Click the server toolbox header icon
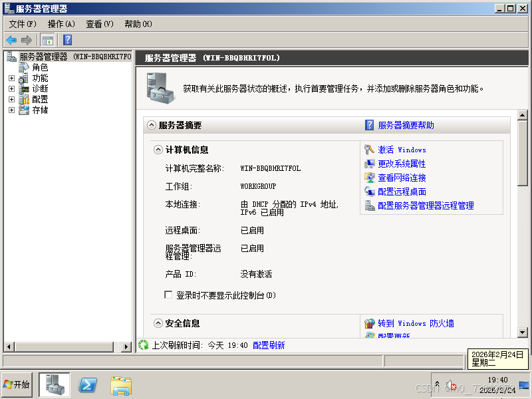Viewport: 532px width, 399px height. point(161,88)
